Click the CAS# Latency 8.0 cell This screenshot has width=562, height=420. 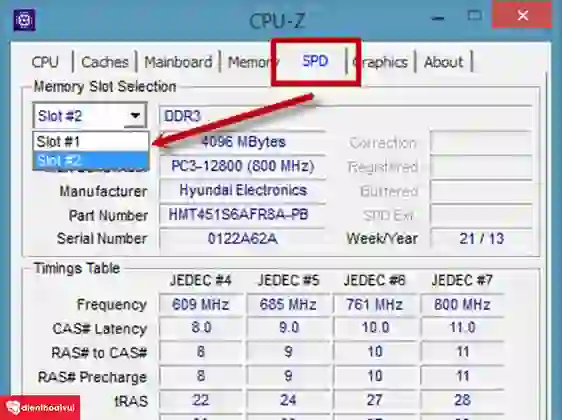point(201,328)
